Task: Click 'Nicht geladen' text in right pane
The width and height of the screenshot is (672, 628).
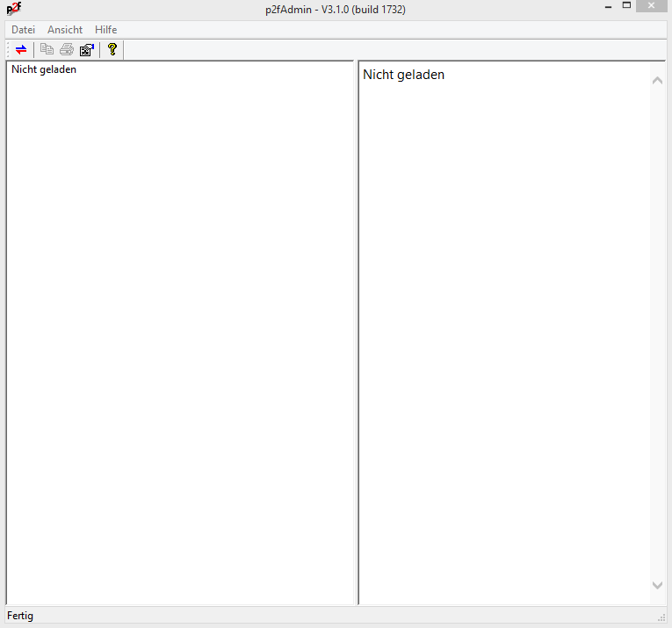Action: pos(403,75)
